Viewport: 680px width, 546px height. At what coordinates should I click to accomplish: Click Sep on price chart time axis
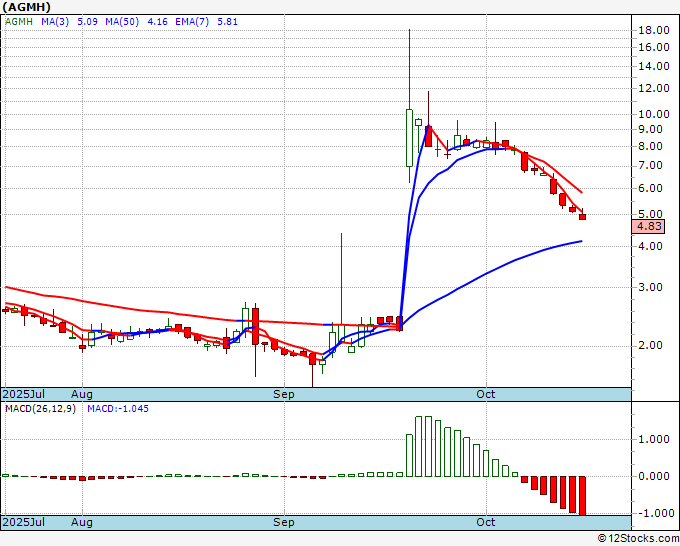[x=284, y=395]
